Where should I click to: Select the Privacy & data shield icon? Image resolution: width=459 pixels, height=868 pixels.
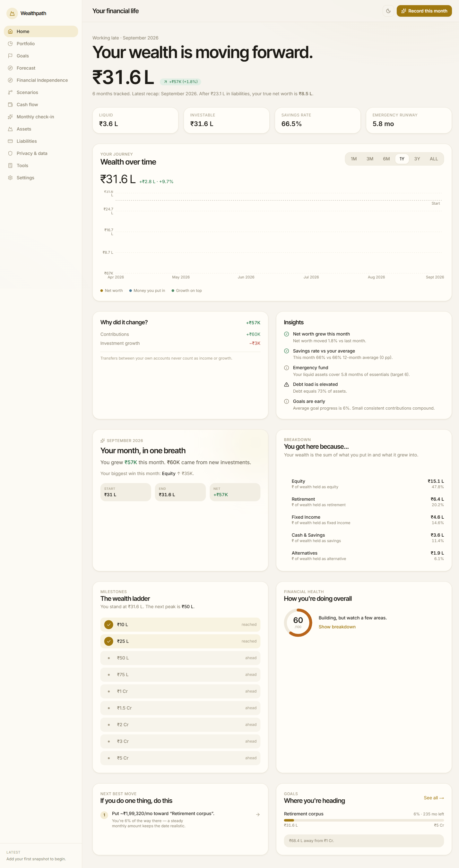10,153
